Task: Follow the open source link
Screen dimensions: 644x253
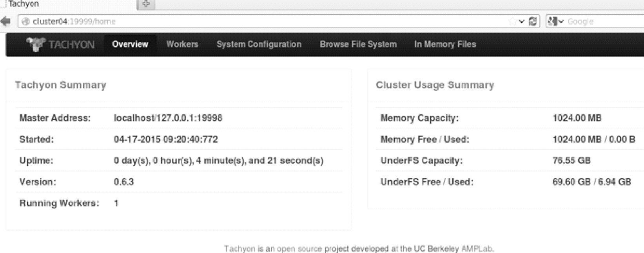Action: tap(299, 249)
